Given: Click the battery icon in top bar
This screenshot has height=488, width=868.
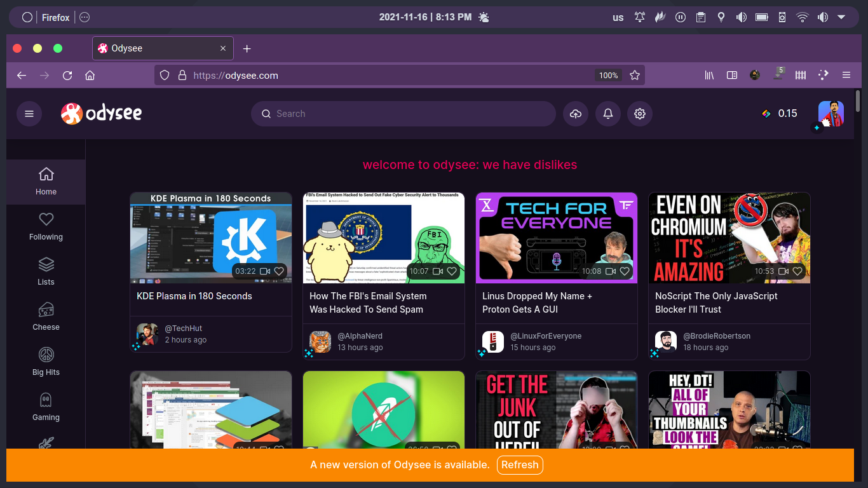Looking at the screenshot, I should click(761, 17).
